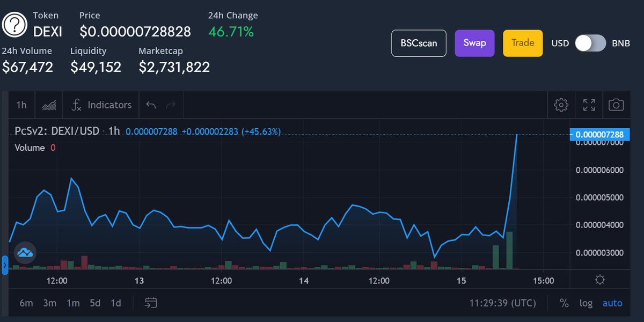Click the 46.71% 24h change value
The image size is (644, 322).
click(231, 32)
